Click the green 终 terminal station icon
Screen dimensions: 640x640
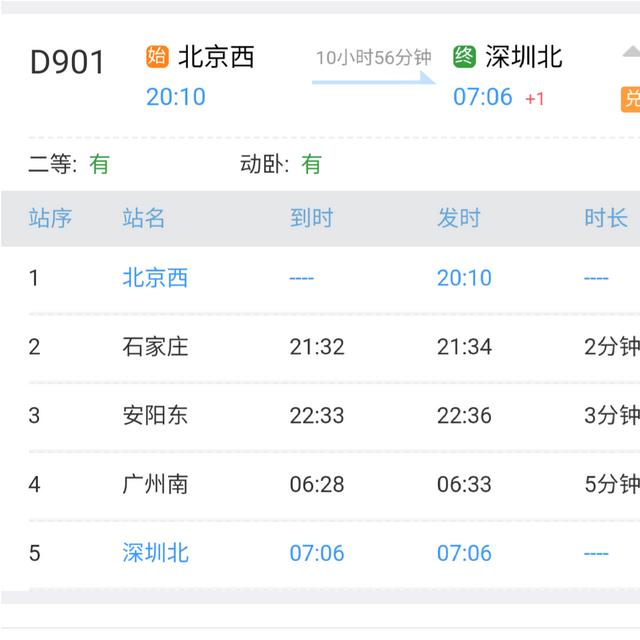tap(465, 57)
